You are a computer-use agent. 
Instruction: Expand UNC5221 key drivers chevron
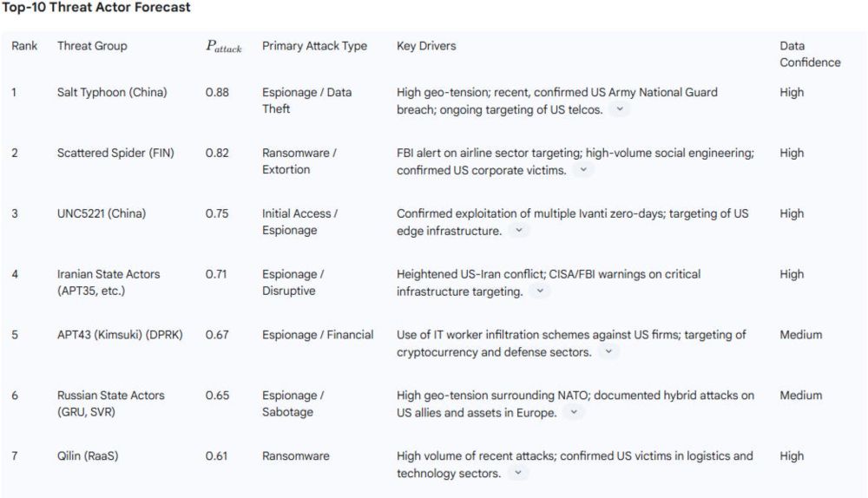click(519, 230)
